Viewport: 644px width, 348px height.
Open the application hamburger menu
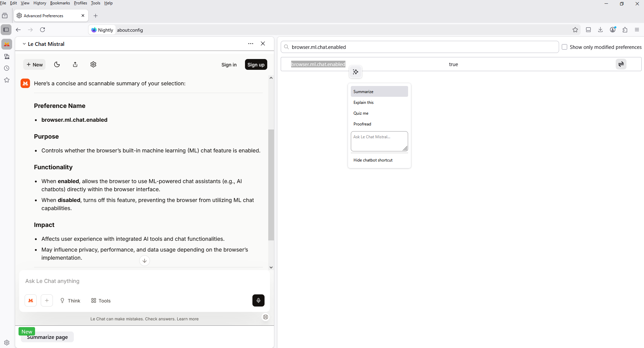(637, 30)
